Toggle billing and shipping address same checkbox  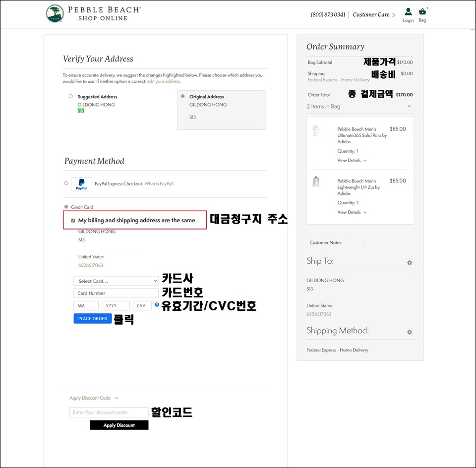(73, 220)
